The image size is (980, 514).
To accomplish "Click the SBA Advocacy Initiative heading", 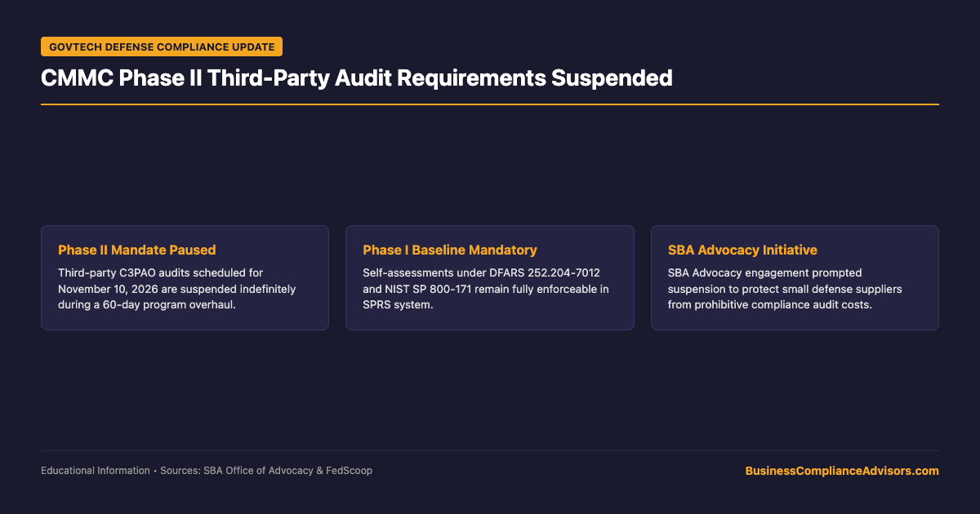I will (x=742, y=250).
